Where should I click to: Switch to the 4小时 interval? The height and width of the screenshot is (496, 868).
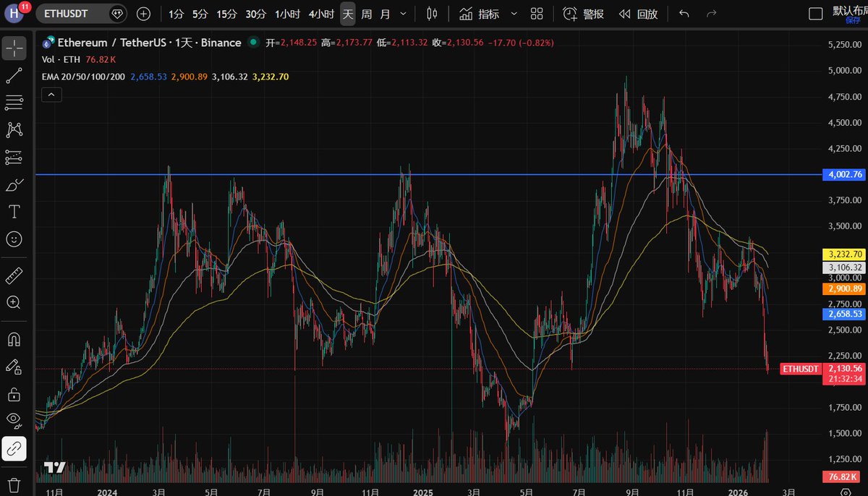pos(321,14)
